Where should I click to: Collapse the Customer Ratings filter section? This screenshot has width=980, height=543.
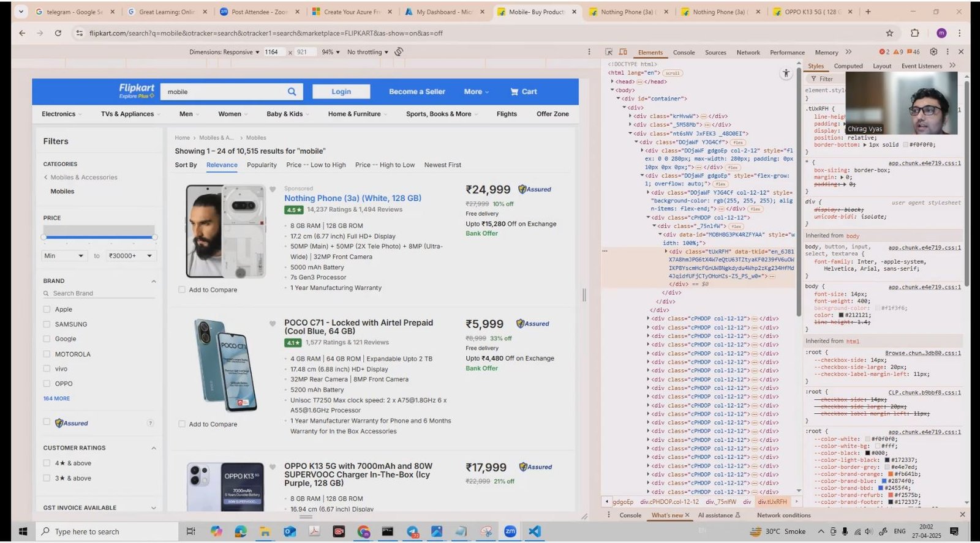pyautogui.click(x=154, y=448)
